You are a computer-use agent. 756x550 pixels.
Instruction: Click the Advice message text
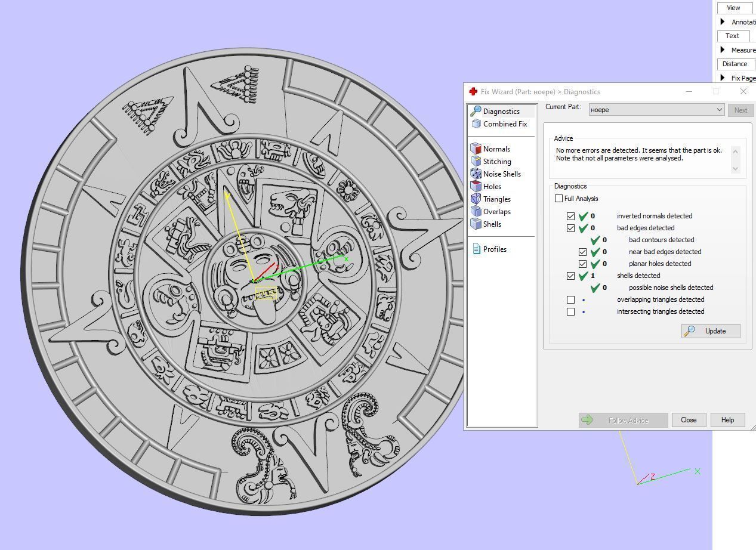coord(638,155)
